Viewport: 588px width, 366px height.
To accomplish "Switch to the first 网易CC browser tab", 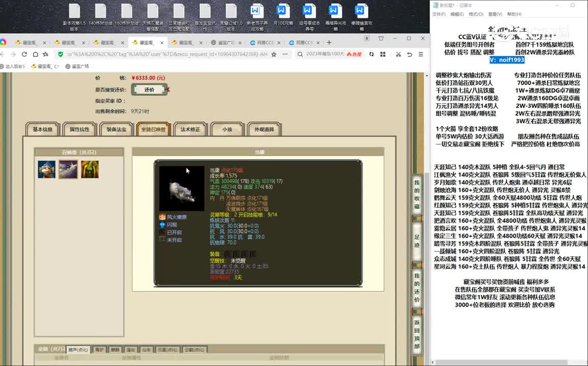I will tap(264, 43).
